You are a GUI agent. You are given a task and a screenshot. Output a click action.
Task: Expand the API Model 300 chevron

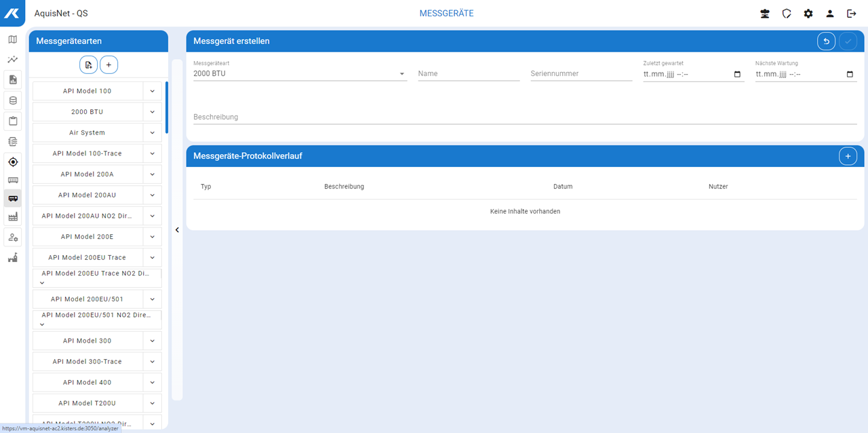coord(153,341)
